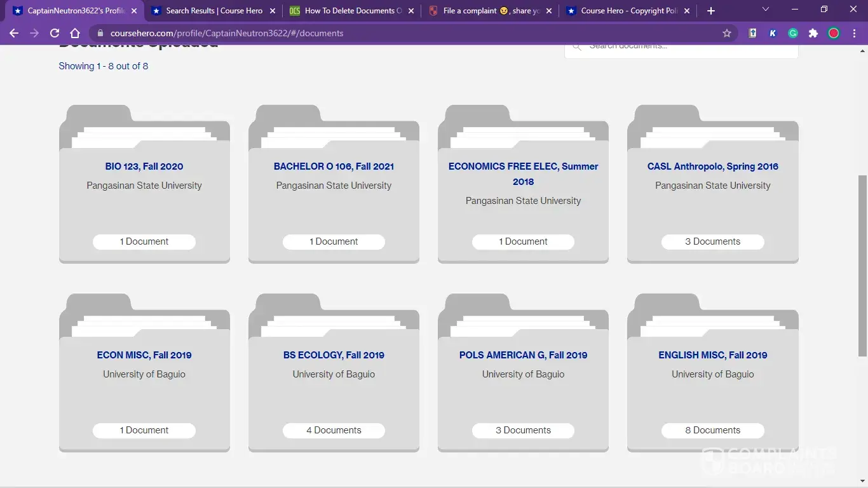
Task: Open ENGLISH MISC, Fall 2019 folder link
Action: coord(712,355)
